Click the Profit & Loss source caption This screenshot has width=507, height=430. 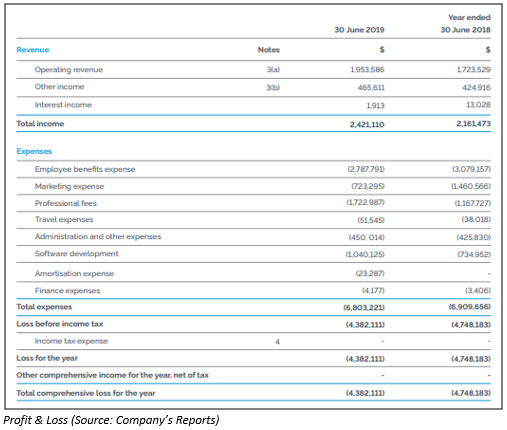pyautogui.click(x=111, y=420)
